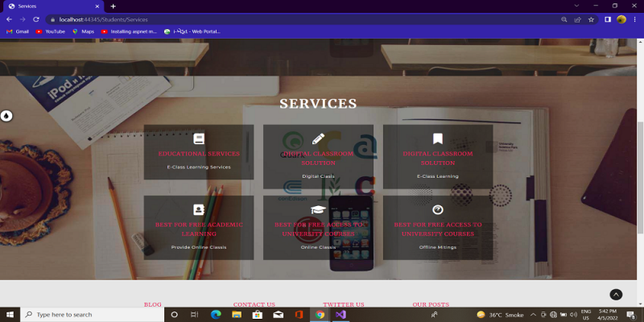Open Microsoft Edge from the taskbar
This screenshot has width=644, height=322.
pos(216,315)
